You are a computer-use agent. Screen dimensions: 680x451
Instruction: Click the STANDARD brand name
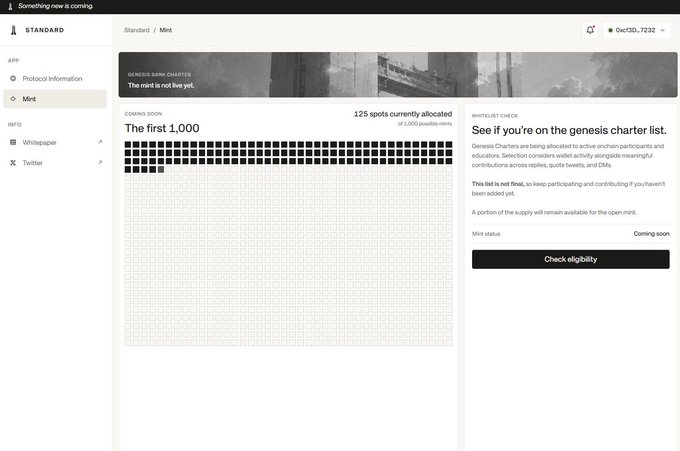point(45,30)
